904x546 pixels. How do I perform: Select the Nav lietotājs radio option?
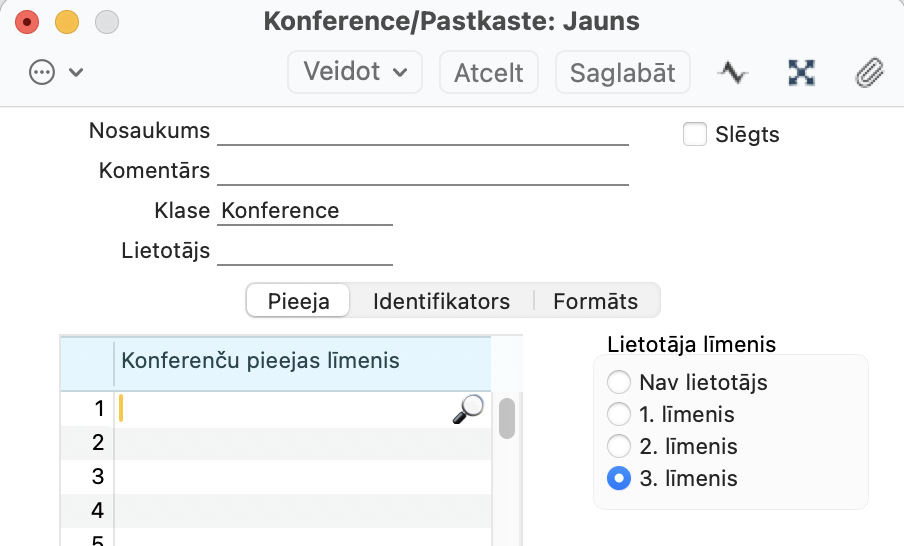pos(619,382)
